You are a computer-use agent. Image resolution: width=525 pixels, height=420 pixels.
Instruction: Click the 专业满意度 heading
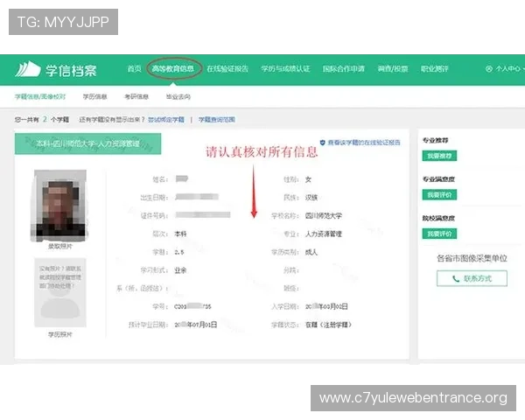pos(438,179)
